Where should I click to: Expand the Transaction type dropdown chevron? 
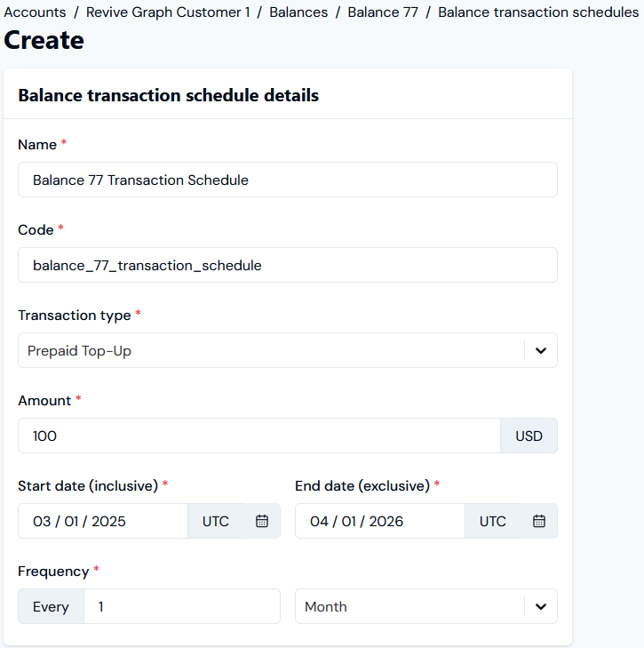[x=541, y=350]
